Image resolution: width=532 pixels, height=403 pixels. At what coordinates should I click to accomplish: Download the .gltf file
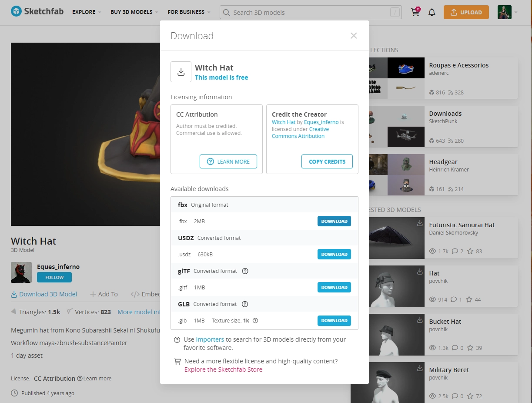pos(334,287)
